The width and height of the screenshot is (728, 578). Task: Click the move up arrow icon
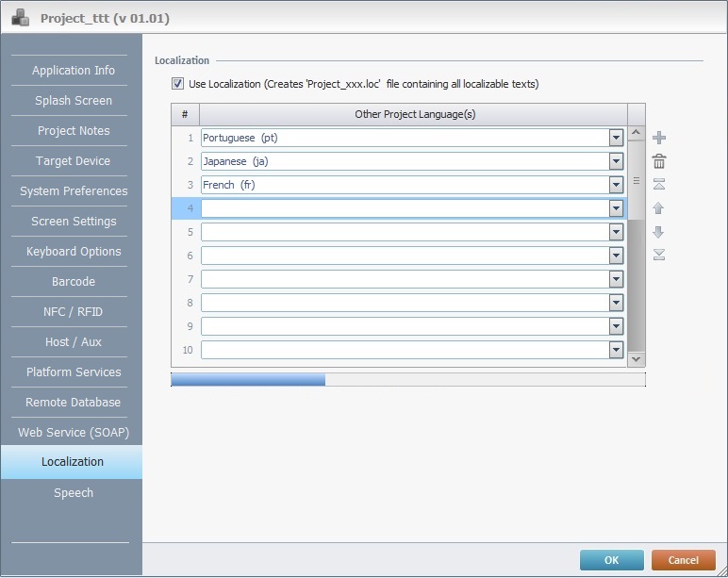tap(659, 207)
